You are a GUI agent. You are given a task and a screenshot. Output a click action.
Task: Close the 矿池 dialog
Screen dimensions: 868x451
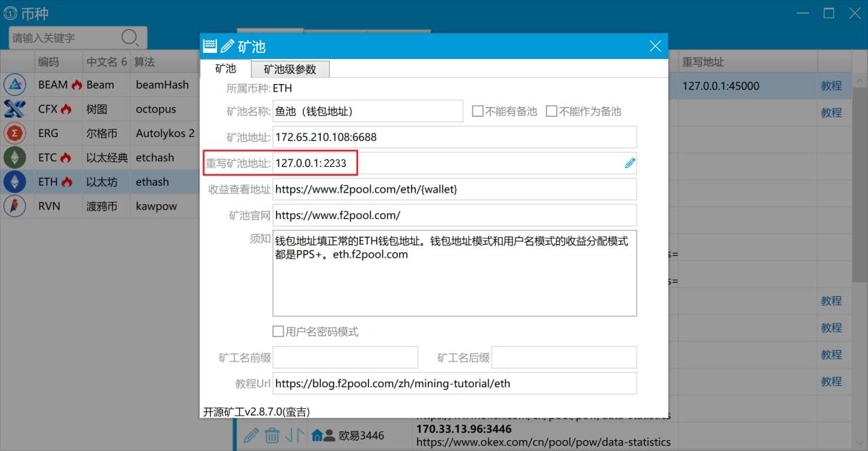[x=654, y=46]
